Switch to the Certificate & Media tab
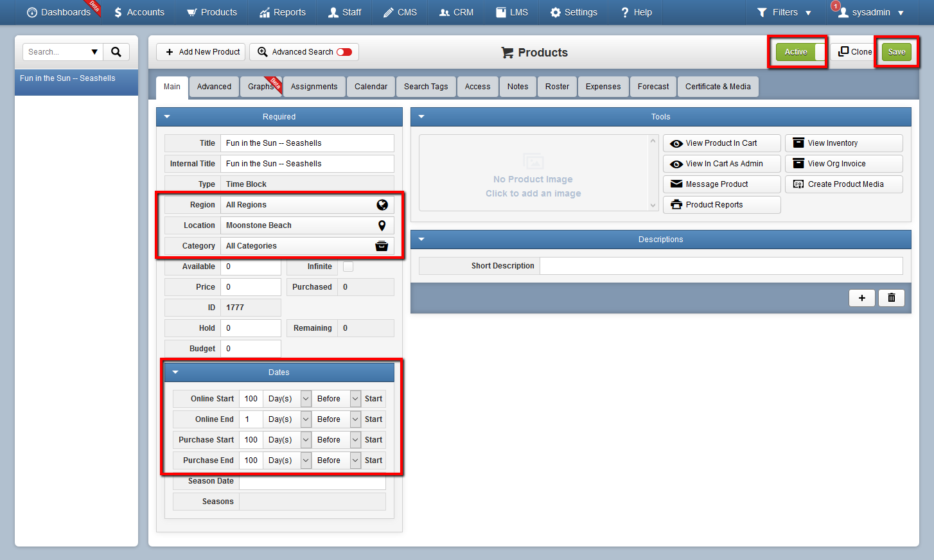The image size is (934, 560). pos(718,87)
